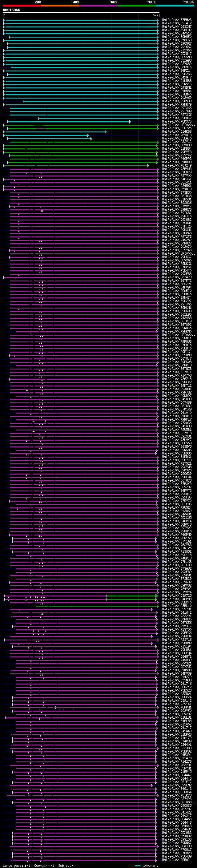Click the label UniRef100_P14279
Image resolution: width=197 pixels, height=868 pixels.
coord(177,677)
